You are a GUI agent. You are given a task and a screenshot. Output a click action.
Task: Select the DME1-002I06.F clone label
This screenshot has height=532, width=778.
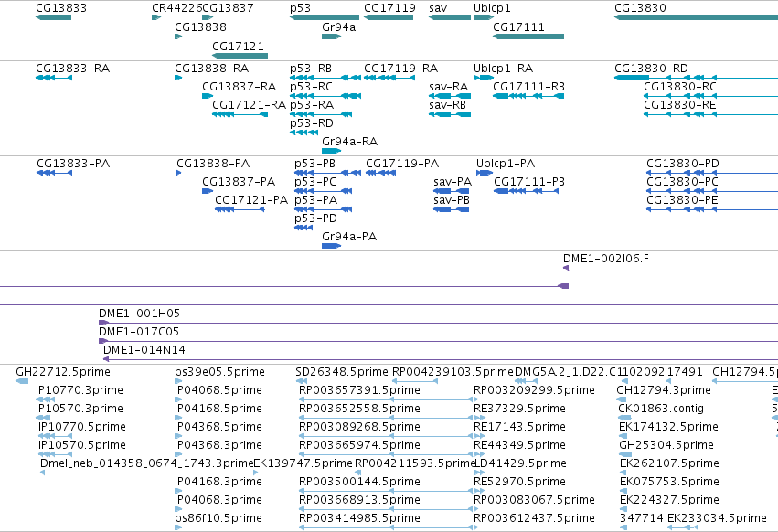(605, 259)
